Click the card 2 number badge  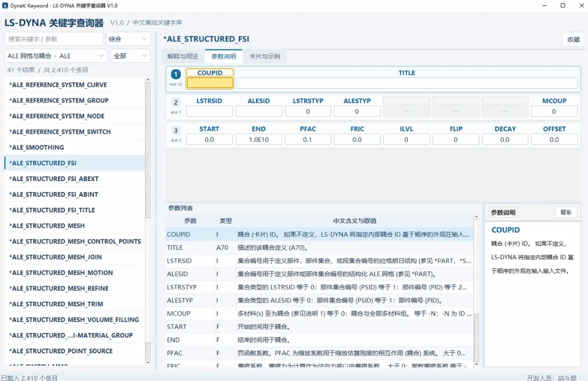(x=175, y=102)
